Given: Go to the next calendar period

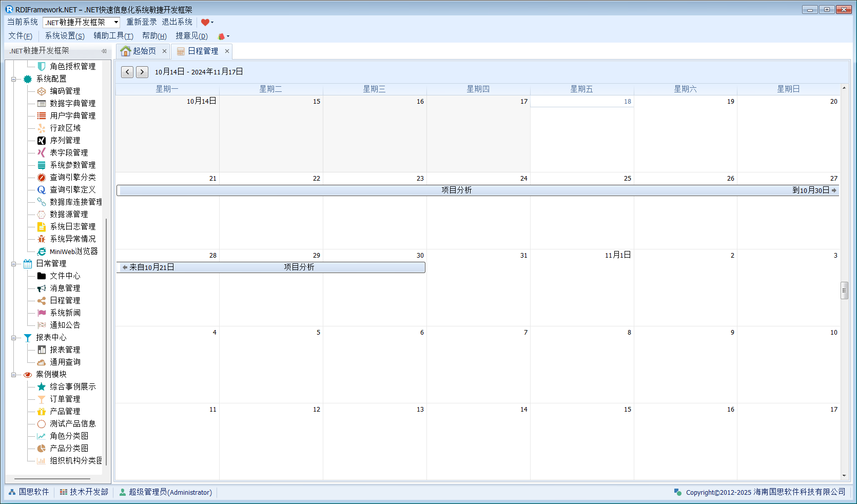Looking at the screenshot, I should tap(142, 72).
